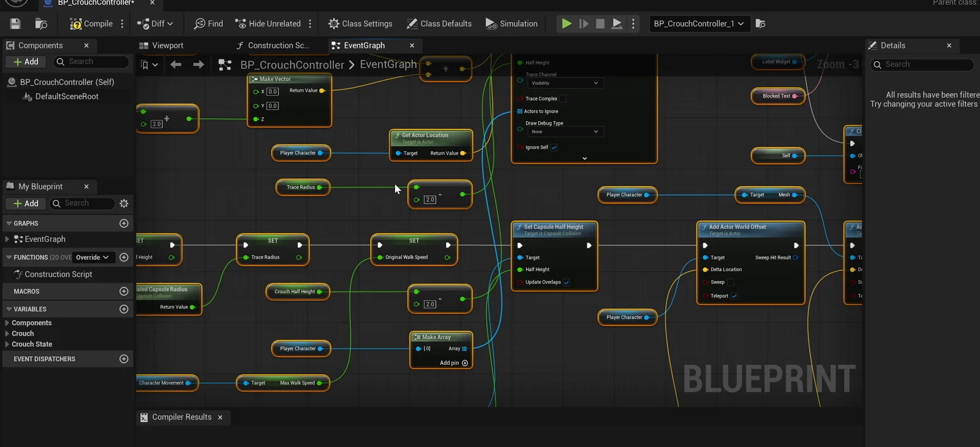
Task: Toggle the Ignore Self checkbox
Action: click(x=554, y=148)
